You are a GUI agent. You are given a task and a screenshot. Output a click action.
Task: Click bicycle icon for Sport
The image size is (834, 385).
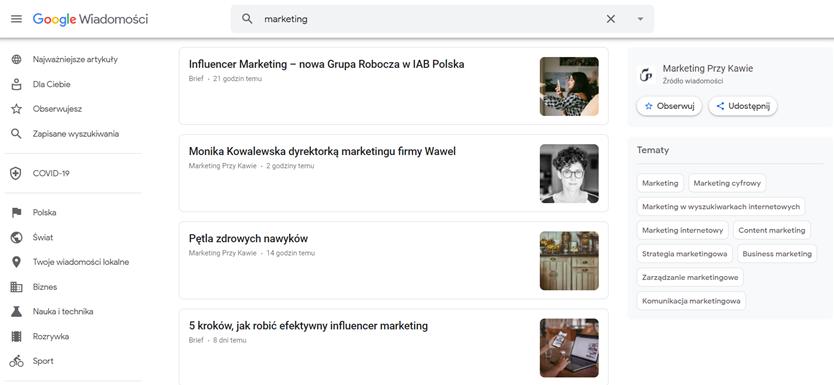(x=16, y=361)
